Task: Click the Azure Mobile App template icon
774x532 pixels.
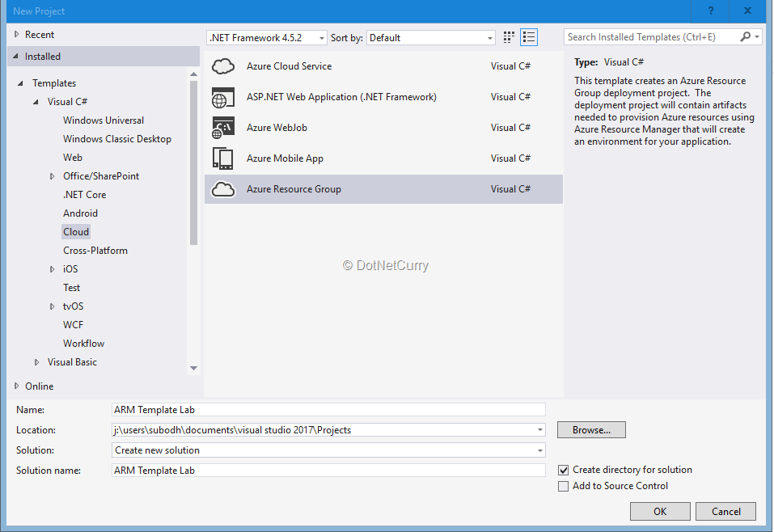Action: [223, 158]
